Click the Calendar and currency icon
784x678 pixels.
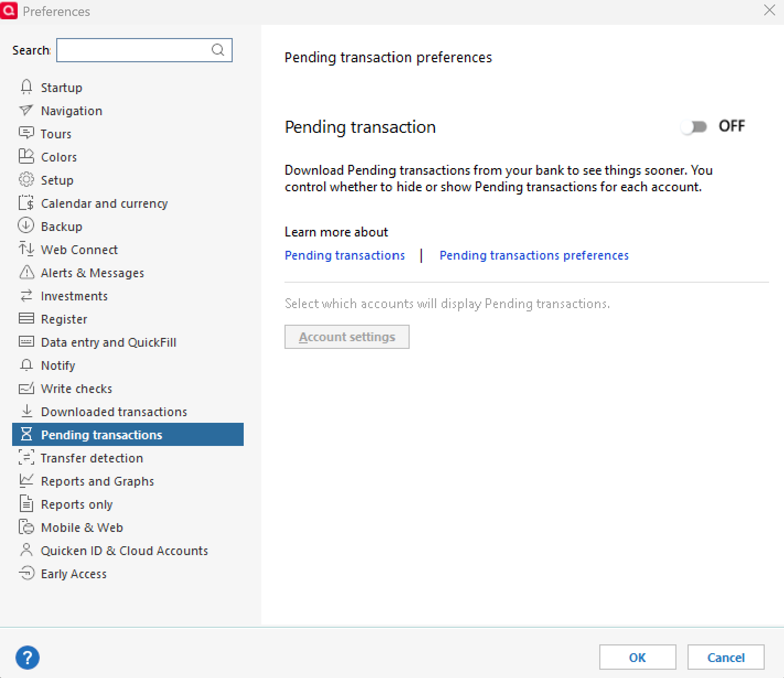(x=26, y=203)
